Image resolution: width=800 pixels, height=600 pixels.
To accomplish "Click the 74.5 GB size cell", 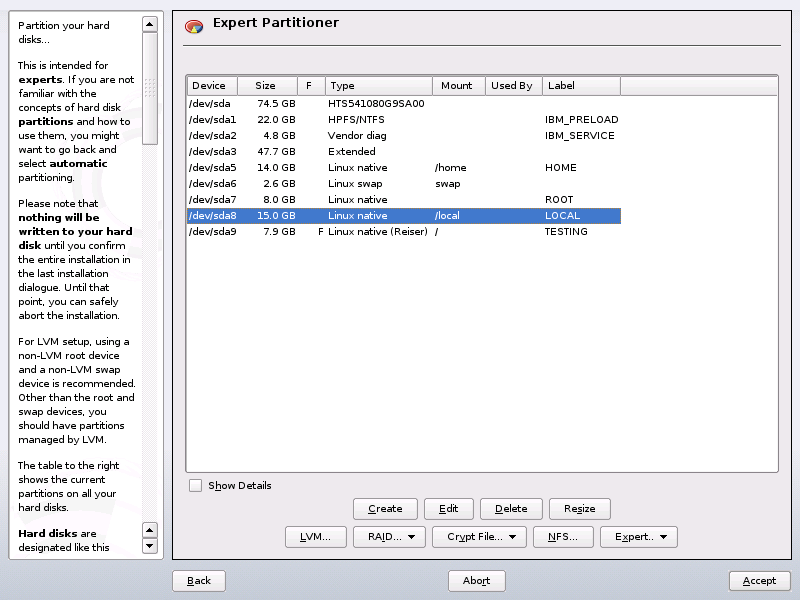I will (x=276, y=104).
